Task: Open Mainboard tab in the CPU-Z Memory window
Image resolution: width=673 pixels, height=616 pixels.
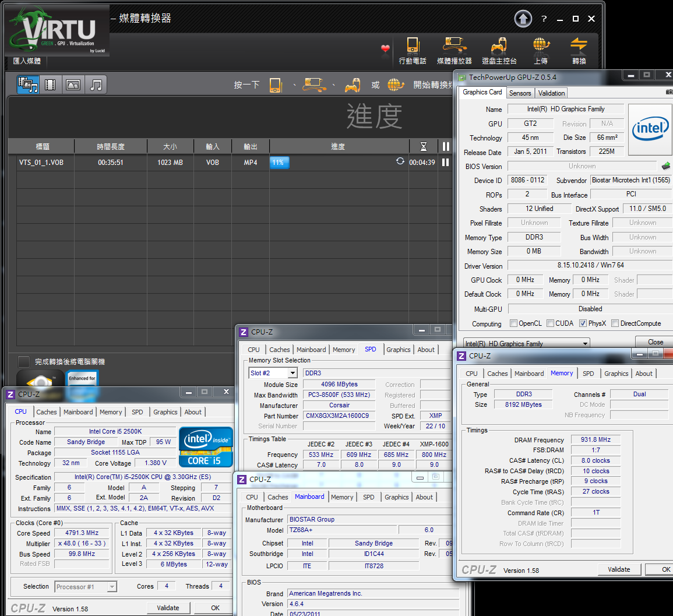Action: [x=529, y=374]
